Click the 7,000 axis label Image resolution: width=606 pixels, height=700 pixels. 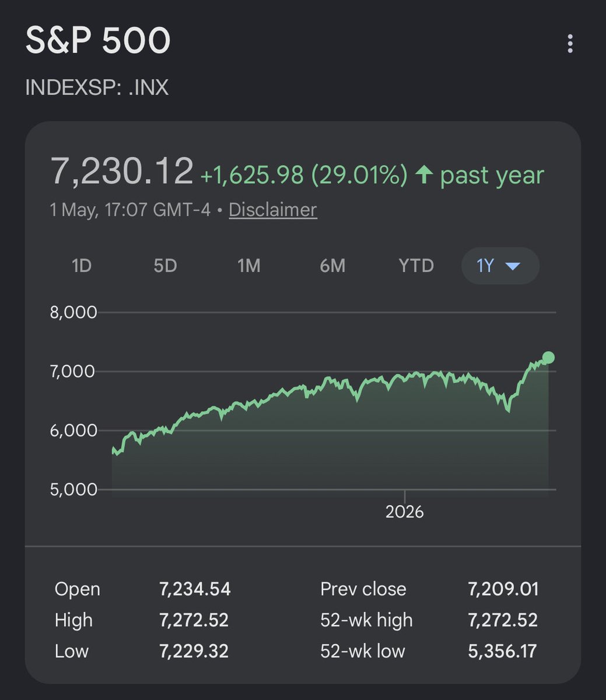tap(73, 371)
